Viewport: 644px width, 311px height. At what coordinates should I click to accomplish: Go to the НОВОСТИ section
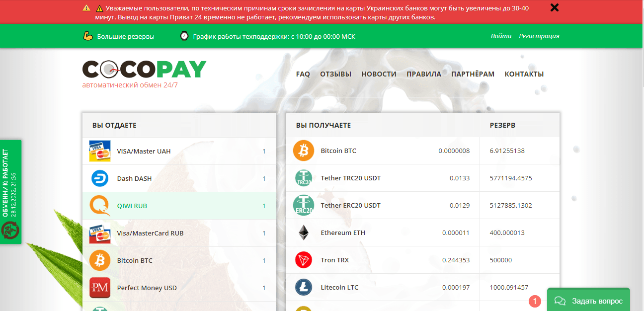point(379,74)
